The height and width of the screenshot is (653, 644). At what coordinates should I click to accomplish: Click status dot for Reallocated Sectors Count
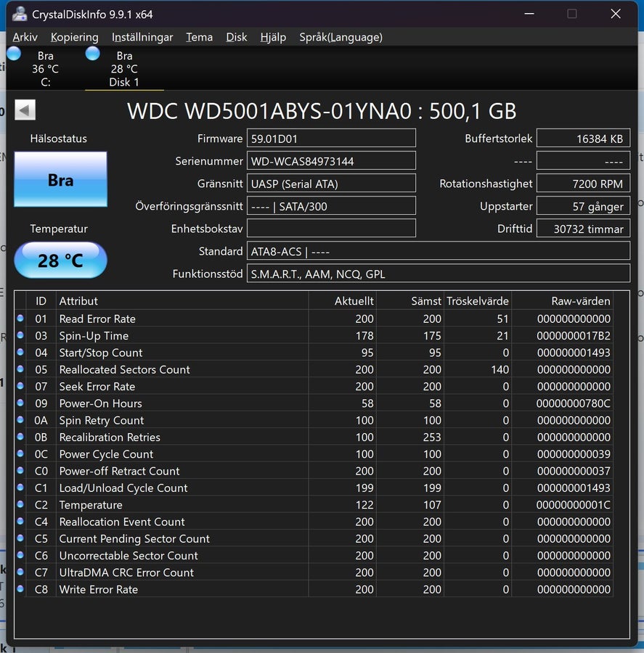tap(20, 369)
